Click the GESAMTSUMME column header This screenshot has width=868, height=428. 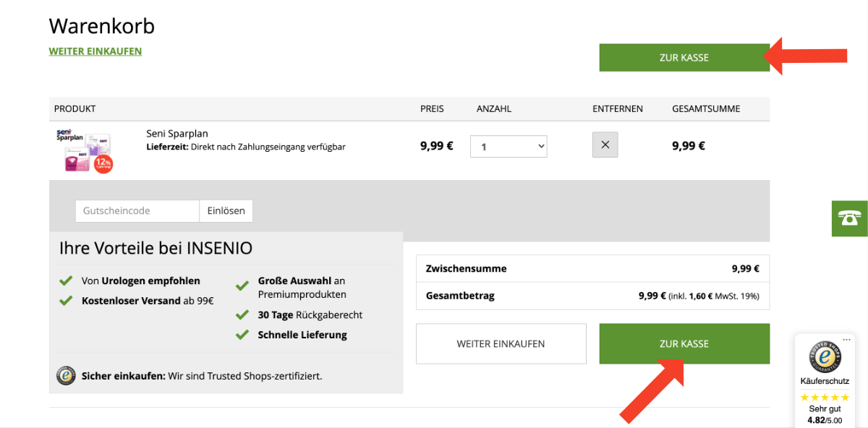706,109
